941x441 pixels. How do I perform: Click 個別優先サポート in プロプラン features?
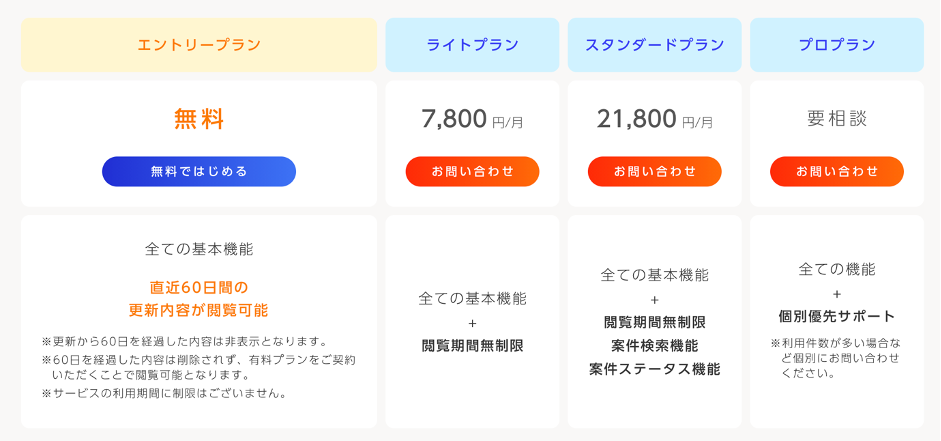(x=837, y=316)
